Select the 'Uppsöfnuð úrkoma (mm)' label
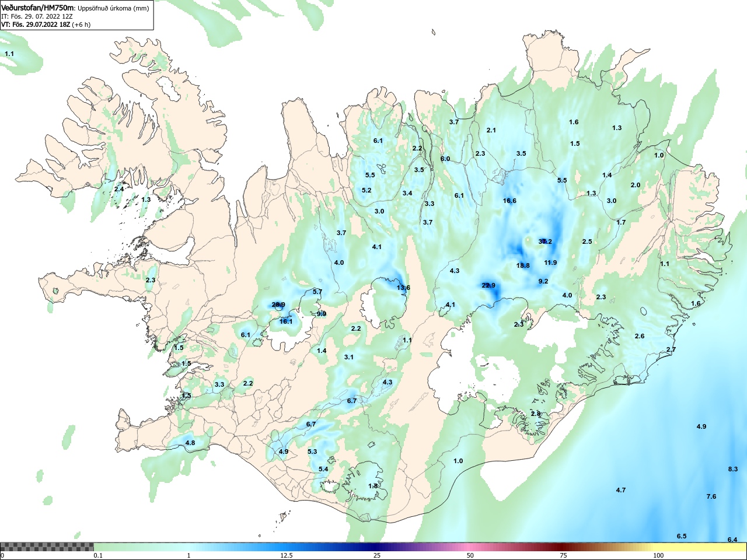Screen dimensions: 747x560 click(x=113, y=8)
